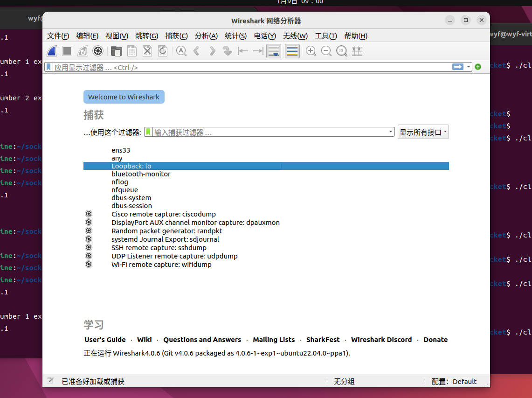Open settings gear for sdjournal export
The height and width of the screenshot is (398, 532).
[89, 239]
